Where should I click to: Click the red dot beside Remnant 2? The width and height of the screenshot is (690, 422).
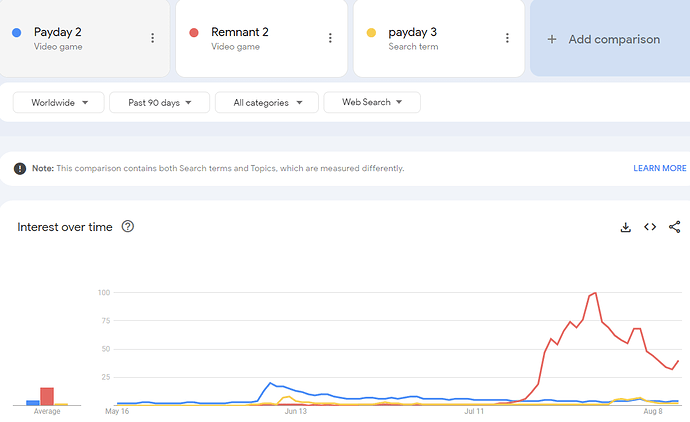click(x=194, y=33)
